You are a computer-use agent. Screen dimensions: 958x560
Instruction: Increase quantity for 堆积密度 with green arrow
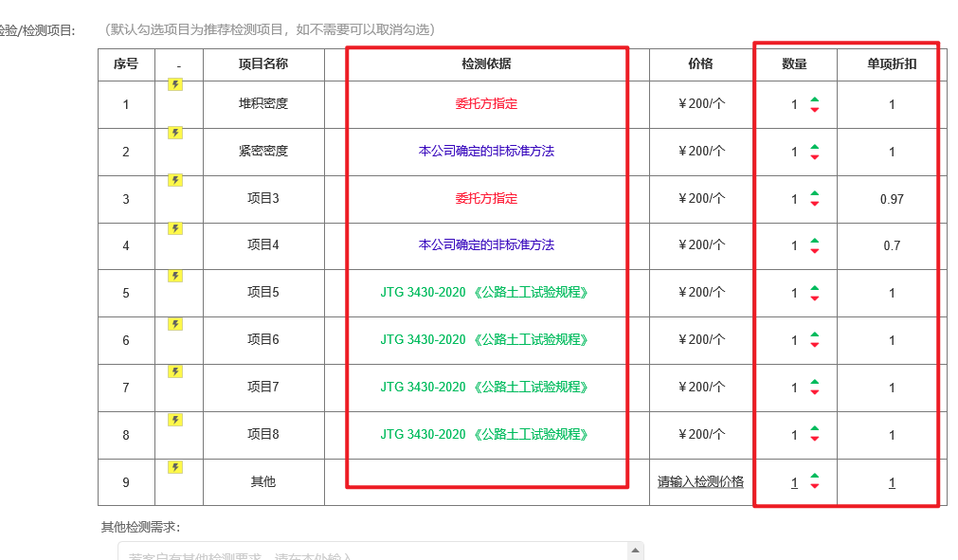814,99
